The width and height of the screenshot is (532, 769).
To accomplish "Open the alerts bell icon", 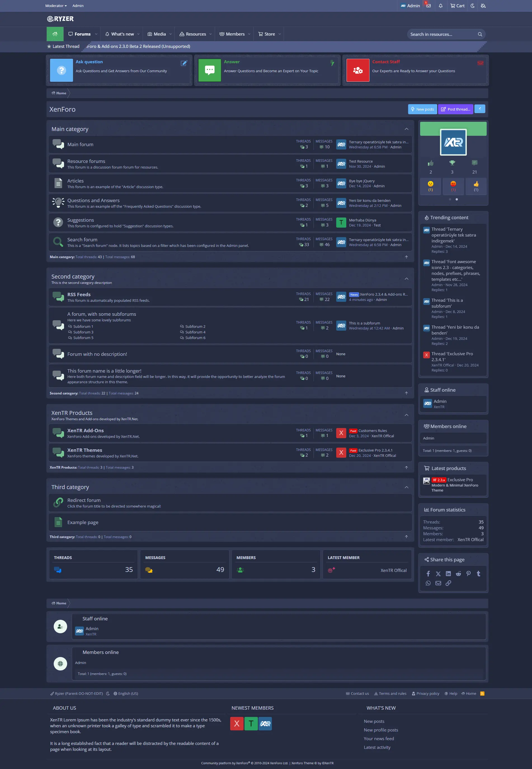I will point(441,6).
